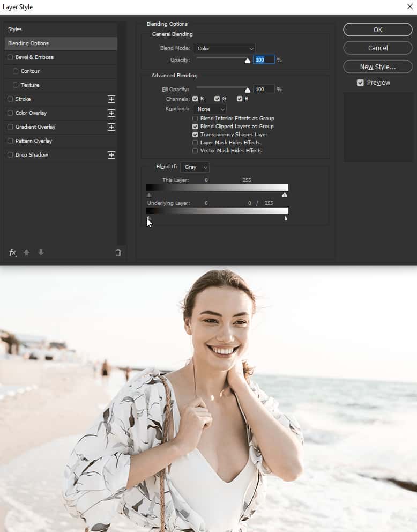Click the Opacity percentage input field
417x532 pixels.
tap(264, 60)
